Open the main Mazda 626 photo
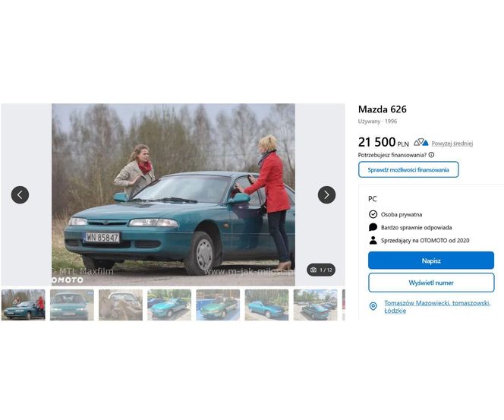 tap(173, 194)
